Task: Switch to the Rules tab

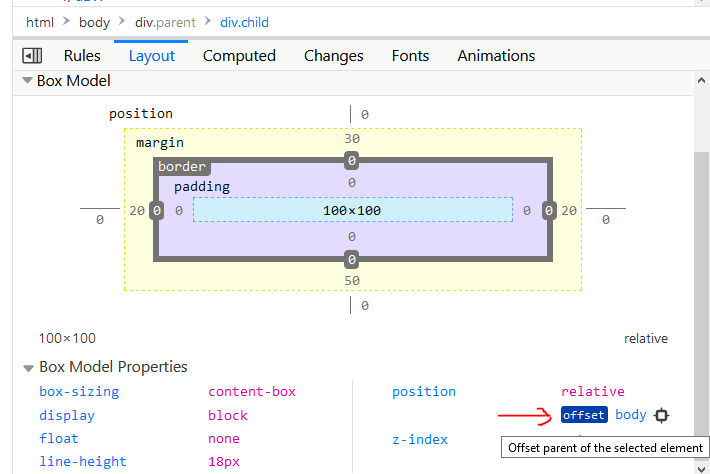Action: [x=82, y=56]
